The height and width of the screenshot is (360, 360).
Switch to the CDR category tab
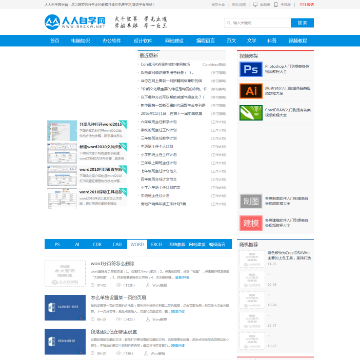97,244
